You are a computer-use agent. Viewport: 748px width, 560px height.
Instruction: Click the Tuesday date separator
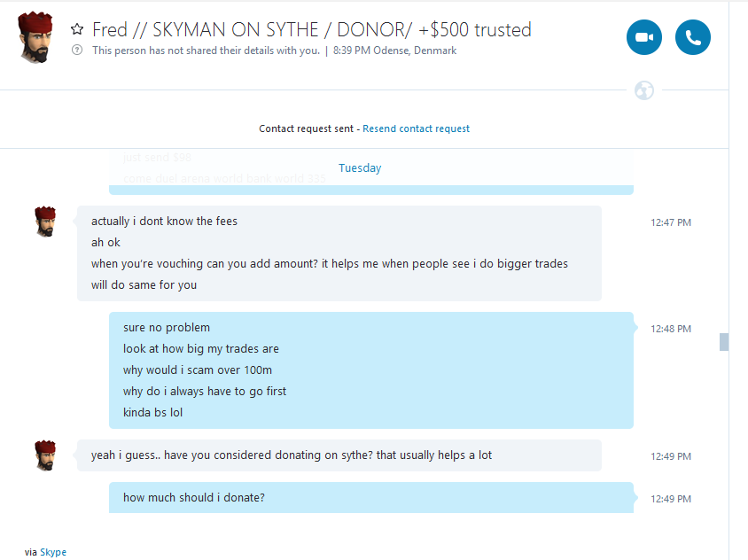coord(360,167)
